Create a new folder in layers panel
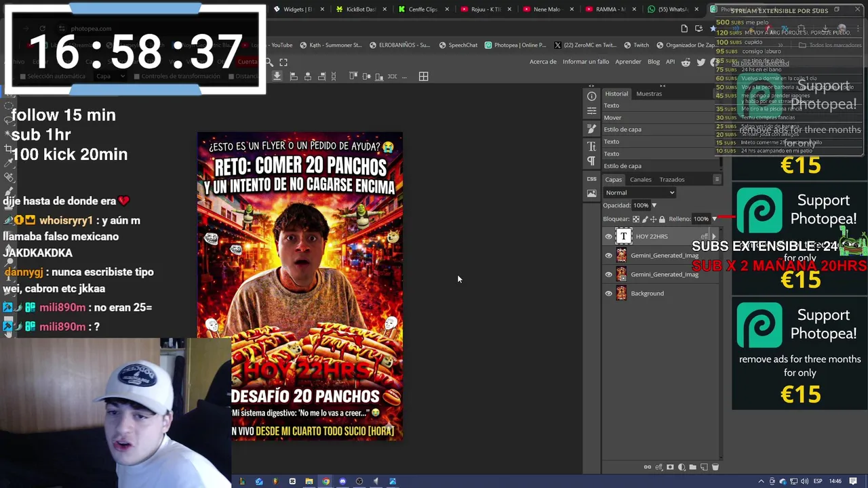 (x=692, y=467)
